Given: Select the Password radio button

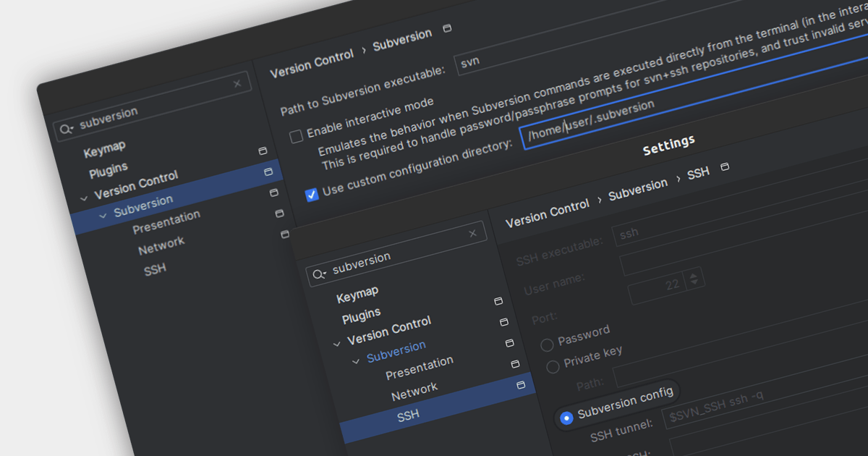Looking at the screenshot, I should [547, 345].
